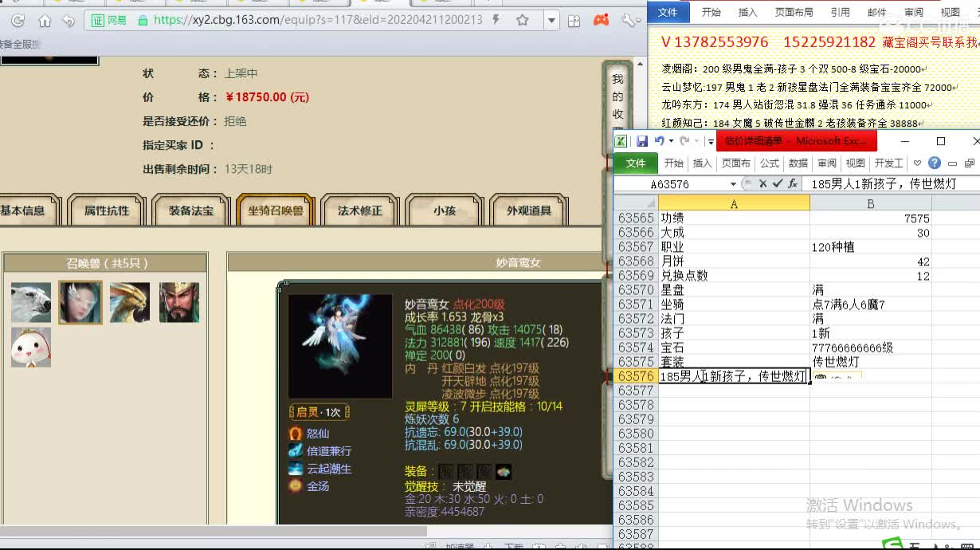Open Excel 审阅 ribbon tab
Screen dimensions: 980x550
tap(827, 163)
